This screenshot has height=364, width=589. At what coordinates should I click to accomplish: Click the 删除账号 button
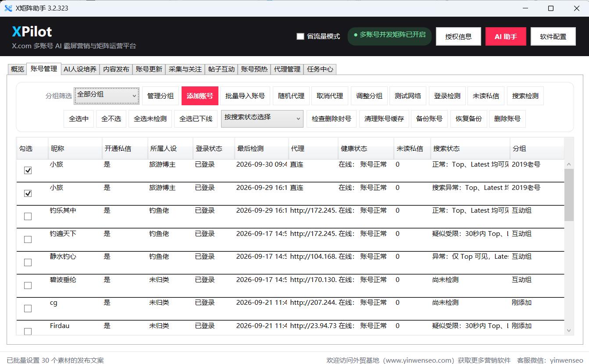pos(507,118)
